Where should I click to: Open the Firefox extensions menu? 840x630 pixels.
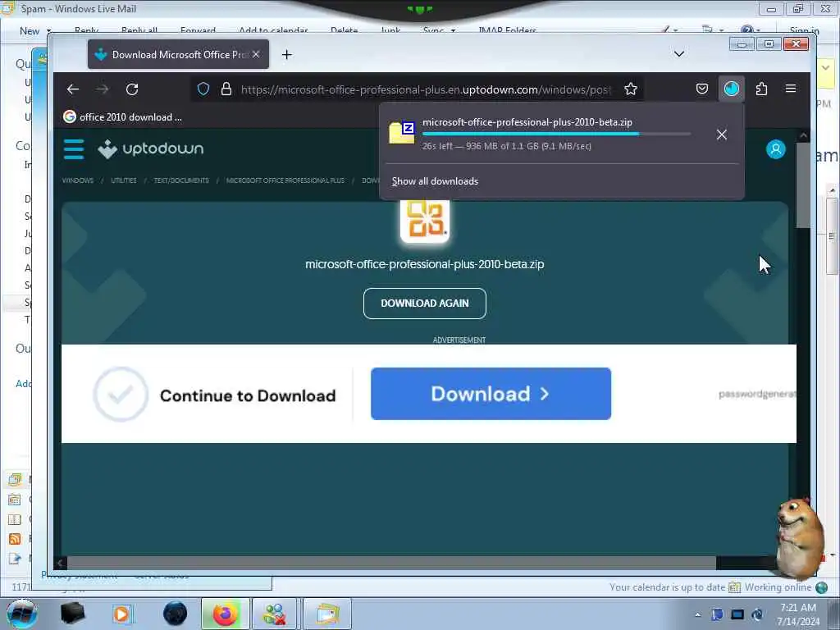point(761,89)
